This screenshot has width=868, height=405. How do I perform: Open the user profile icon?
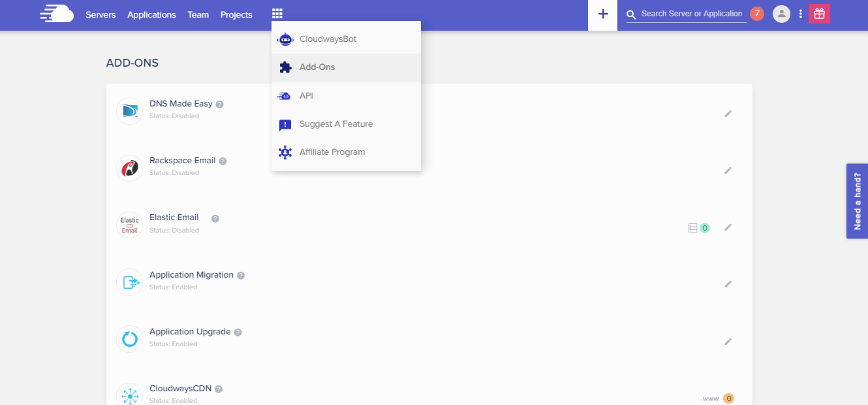click(781, 13)
